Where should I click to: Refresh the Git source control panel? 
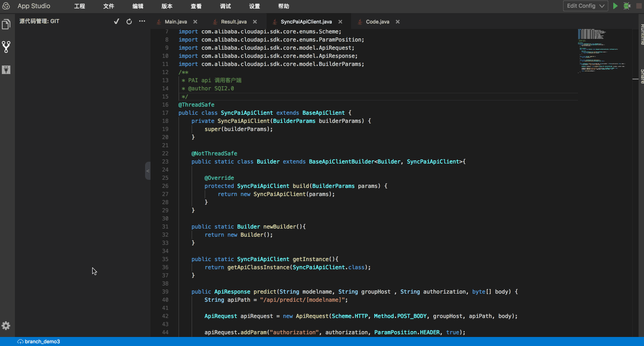click(x=129, y=21)
